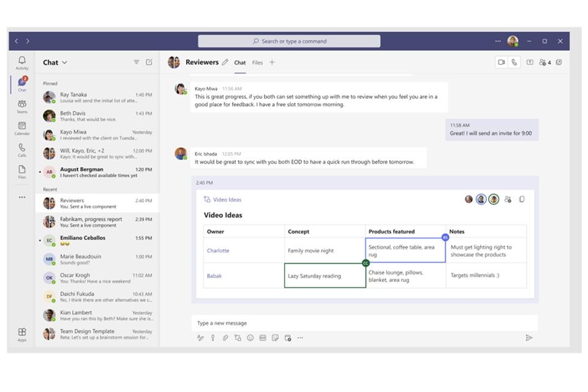Screen dimensions: 588x392
Task: Open the more apps ellipsis in sidebar
Action: click(22, 197)
